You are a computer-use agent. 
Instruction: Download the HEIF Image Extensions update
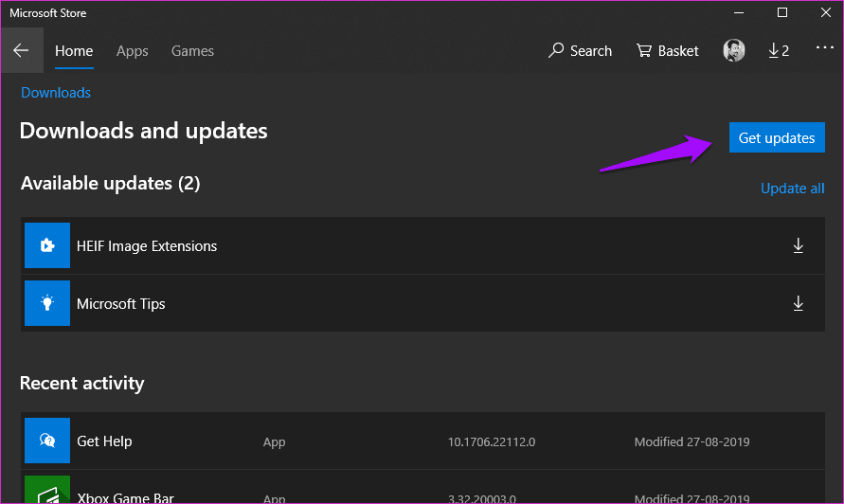[799, 245]
